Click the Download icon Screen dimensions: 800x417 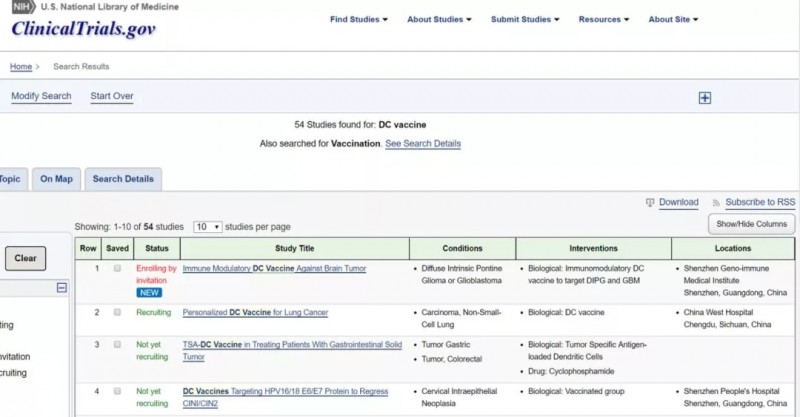649,203
